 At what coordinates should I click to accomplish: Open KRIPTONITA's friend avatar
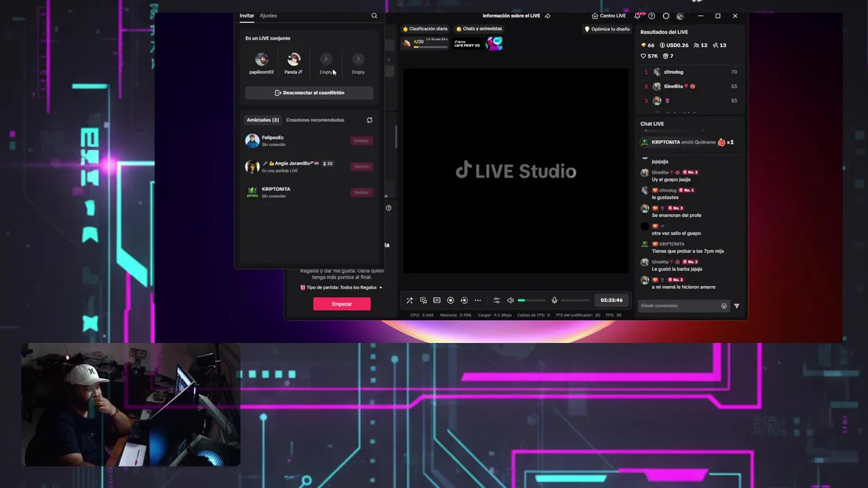pyautogui.click(x=252, y=192)
